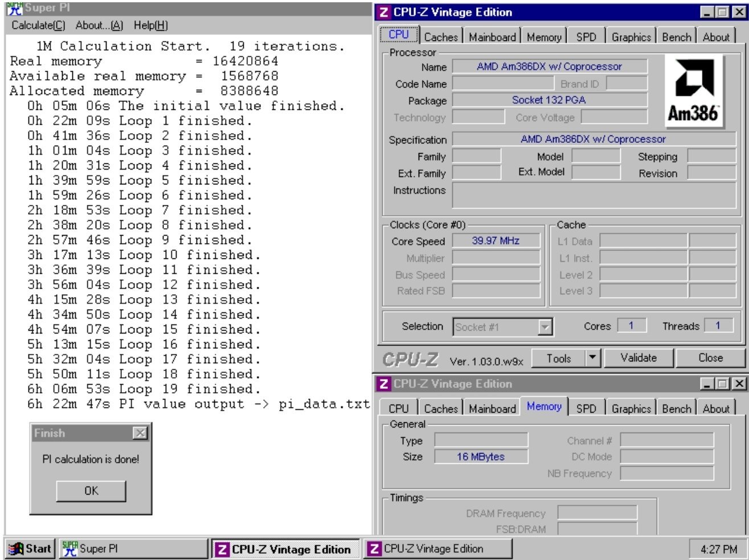Click OK in the Finish dialog
Screen dimensions: 749x560
tap(91, 491)
